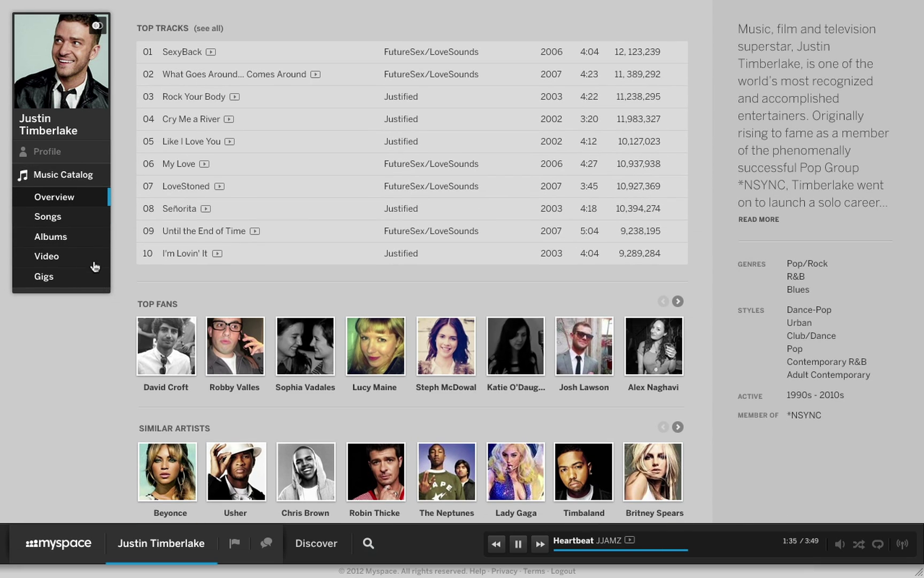Toggle shuffle playback mode
Image resolution: width=924 pixels, height=578 pixels.
[859, 544]
